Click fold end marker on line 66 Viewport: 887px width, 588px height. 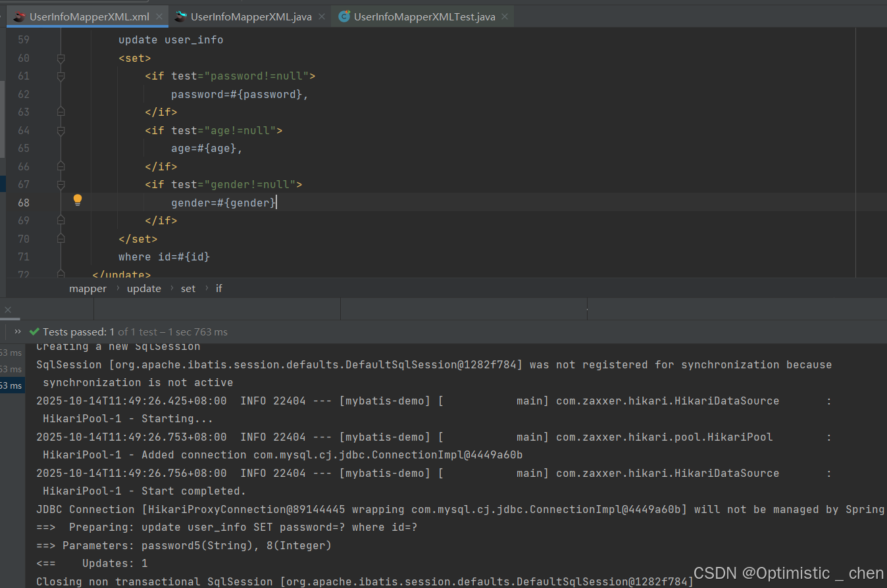point(61,166)
